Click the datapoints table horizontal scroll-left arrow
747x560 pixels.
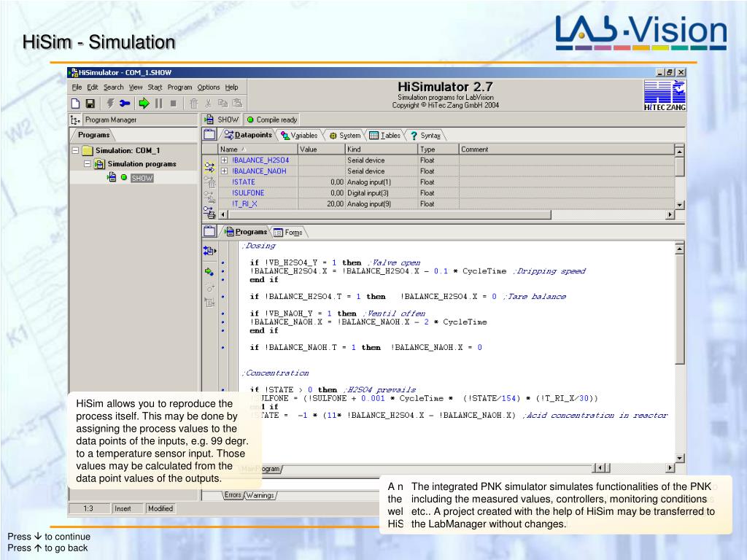tap(223, 215)
